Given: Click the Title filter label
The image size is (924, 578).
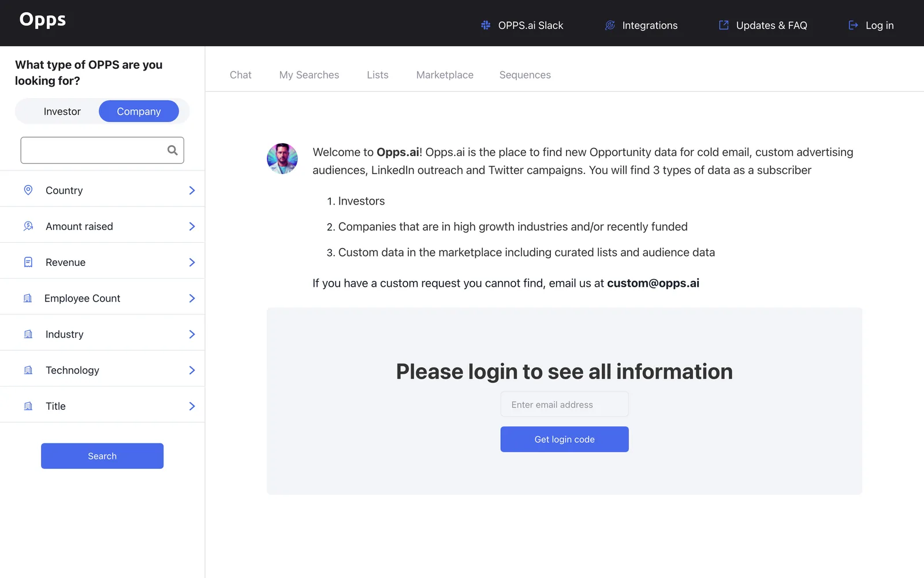Looking at the screenshot, I should coord(55,406).
